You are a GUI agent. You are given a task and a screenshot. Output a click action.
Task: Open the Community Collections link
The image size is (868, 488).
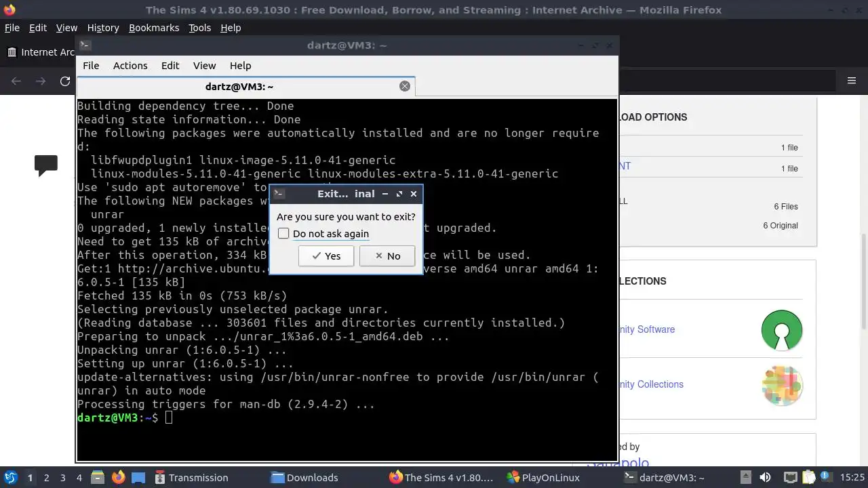651,384
